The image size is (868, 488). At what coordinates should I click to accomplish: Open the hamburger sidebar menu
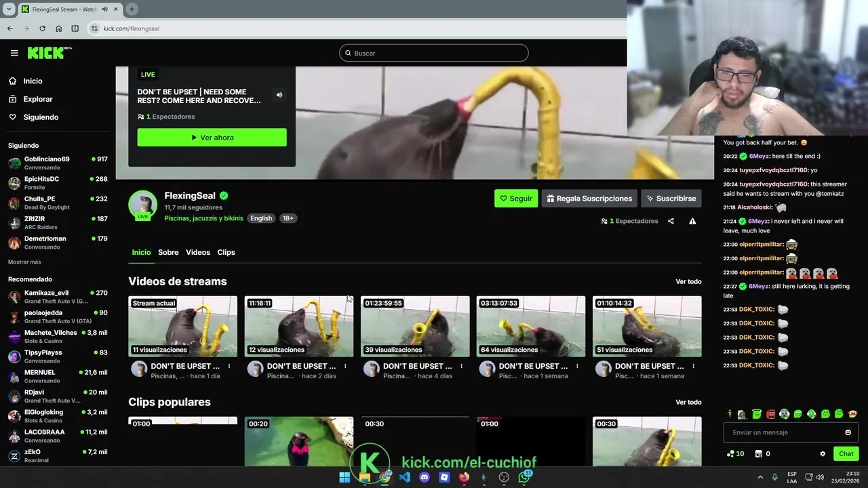tap(14, 53)
